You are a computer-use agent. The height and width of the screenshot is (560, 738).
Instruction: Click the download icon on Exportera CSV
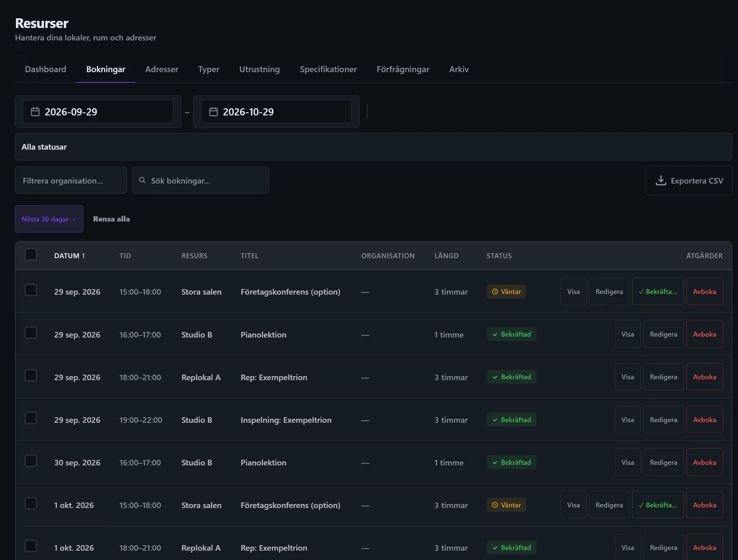click(661, 181)
